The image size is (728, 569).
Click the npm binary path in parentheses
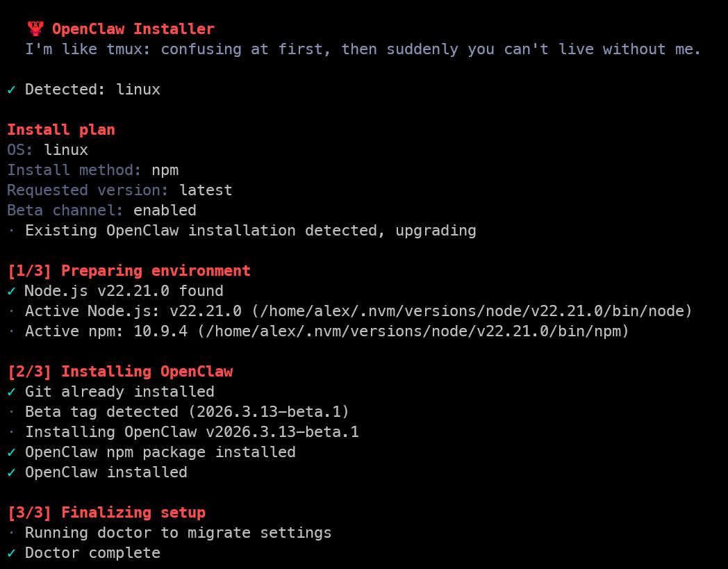(413, 331)
